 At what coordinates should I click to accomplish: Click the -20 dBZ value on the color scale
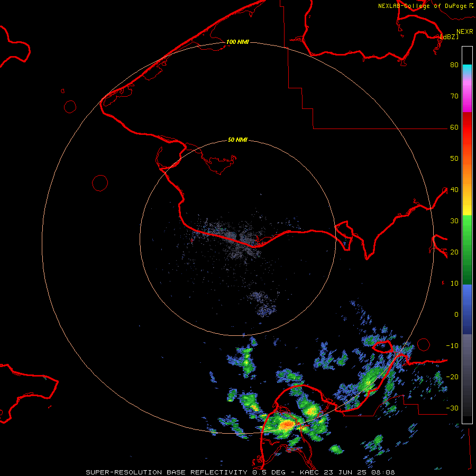coord(452,377)
